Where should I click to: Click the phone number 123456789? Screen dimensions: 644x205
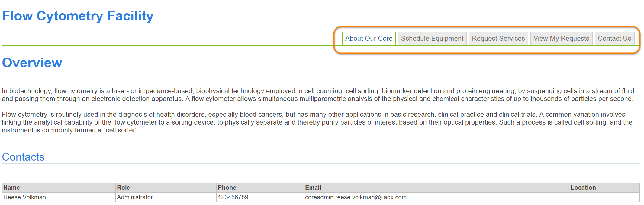point(233,197)
